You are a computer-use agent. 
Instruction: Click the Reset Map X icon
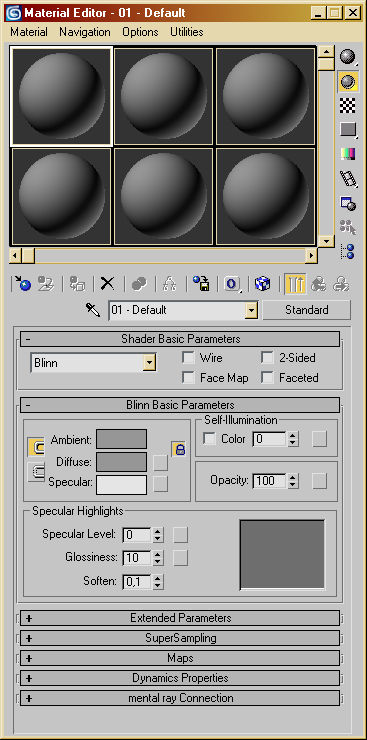pyautogui.click(x=108, y=284)
